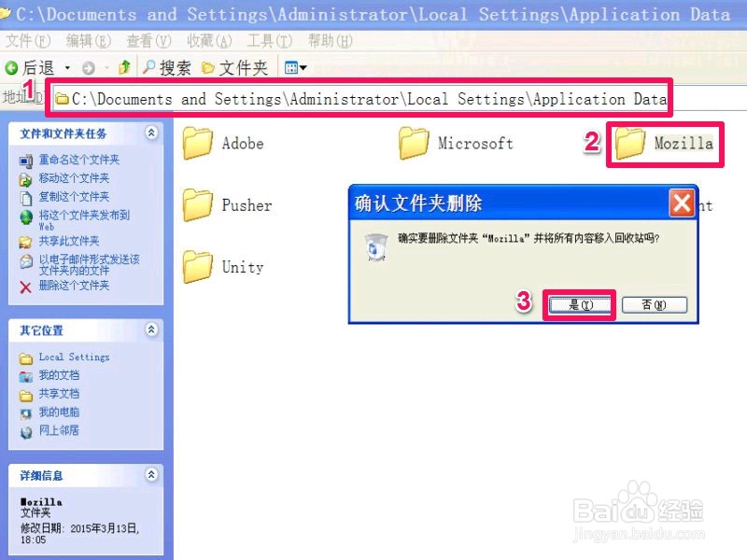Collapse the 文件和文件夹任务 panel
Screen dimensions: 747x560
click(151, 133)
